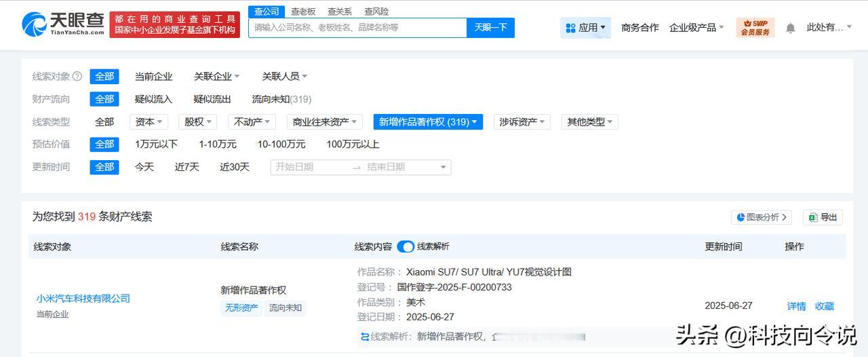Click 详情 for the Xiaomi row
Screen dimensions: 868x357
click(x=797, y=306)
